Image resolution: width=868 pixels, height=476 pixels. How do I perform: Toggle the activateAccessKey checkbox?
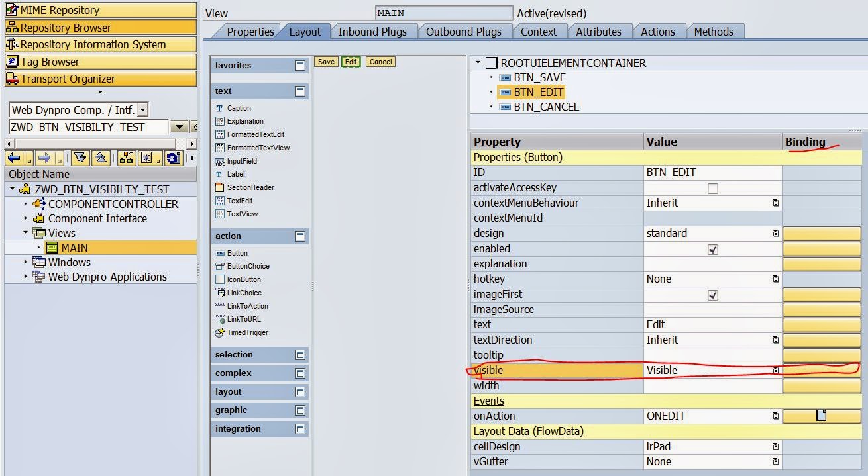pyautogui.click(x=712, y=188)
